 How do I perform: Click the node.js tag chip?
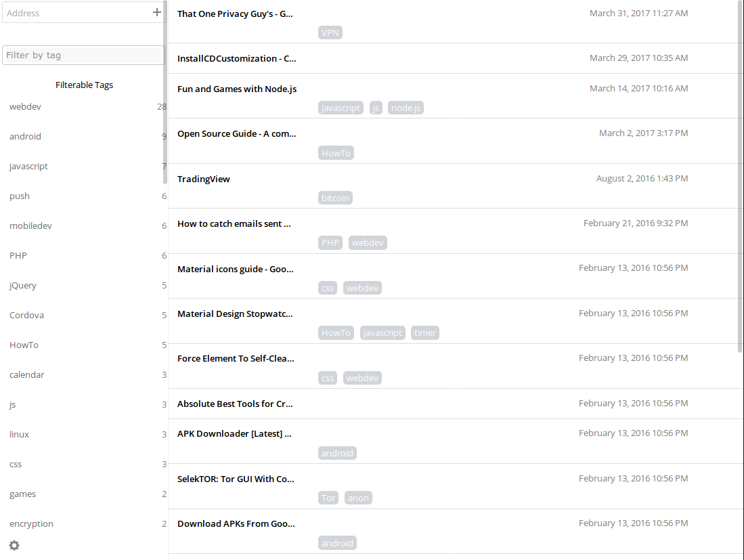click(x=406, y=108)
